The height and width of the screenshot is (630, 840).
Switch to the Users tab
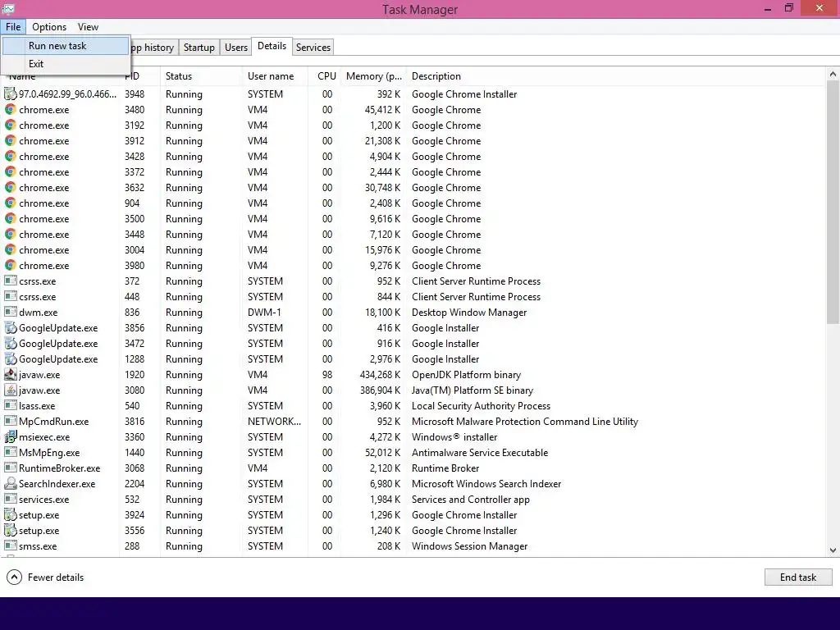236,47
